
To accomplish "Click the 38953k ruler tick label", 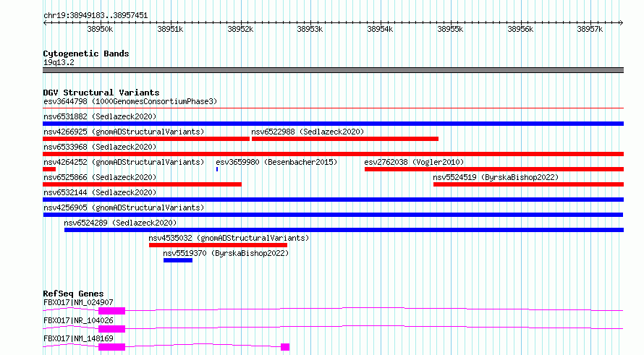I will [310, 29].
